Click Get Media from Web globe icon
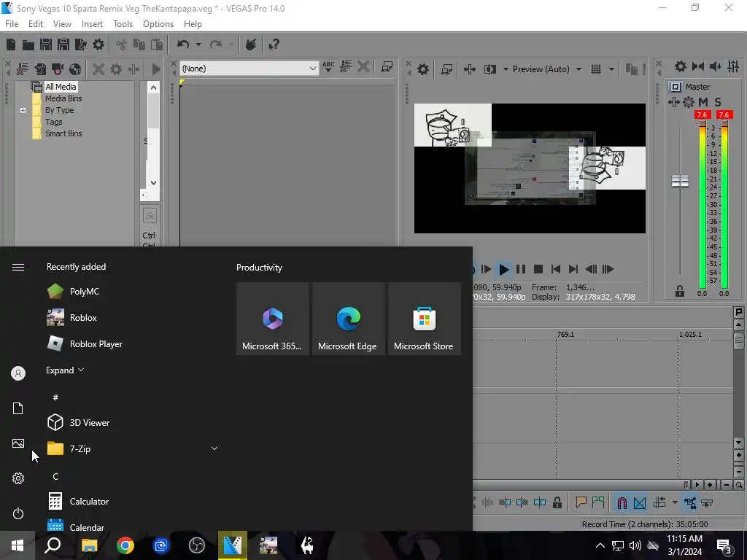The height and width of the screenshot is (560, 747). [75, 69]
